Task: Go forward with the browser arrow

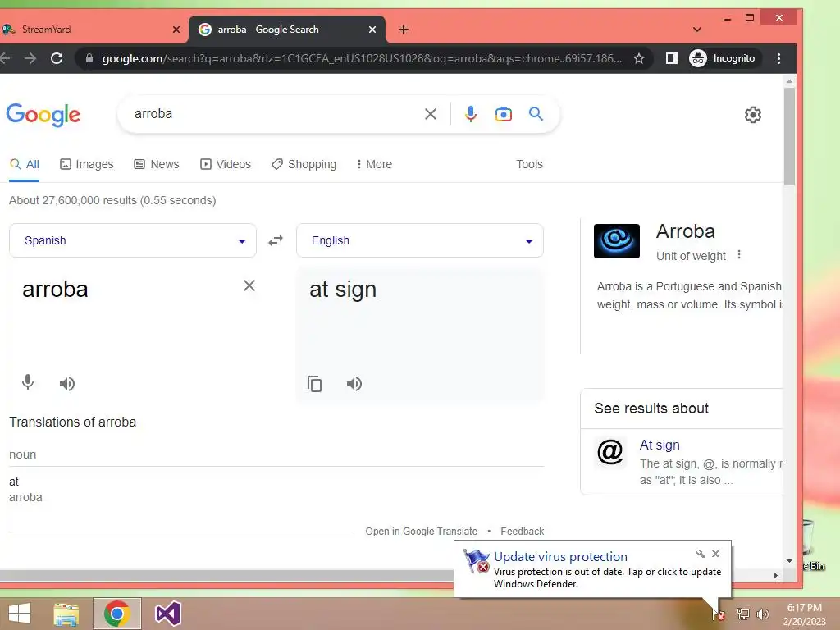Action: point(30,58)
